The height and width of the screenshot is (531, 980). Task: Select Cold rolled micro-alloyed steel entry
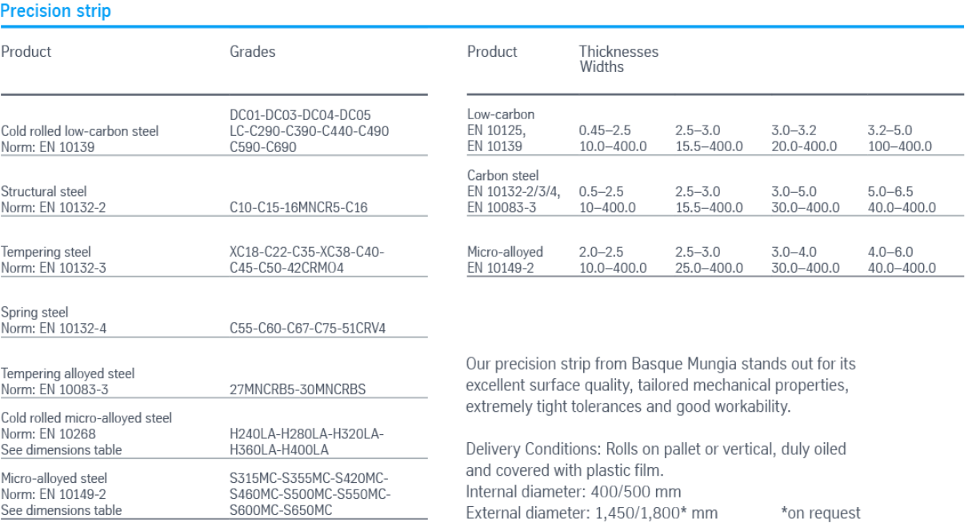tap(86, 434)
